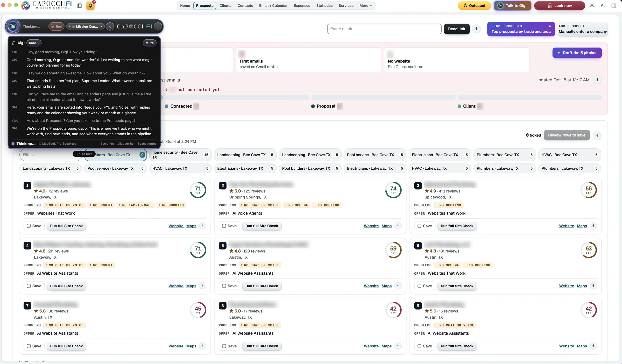
Task: Open the notifications bell with 7 badge
Action: [x=90, y=5]
